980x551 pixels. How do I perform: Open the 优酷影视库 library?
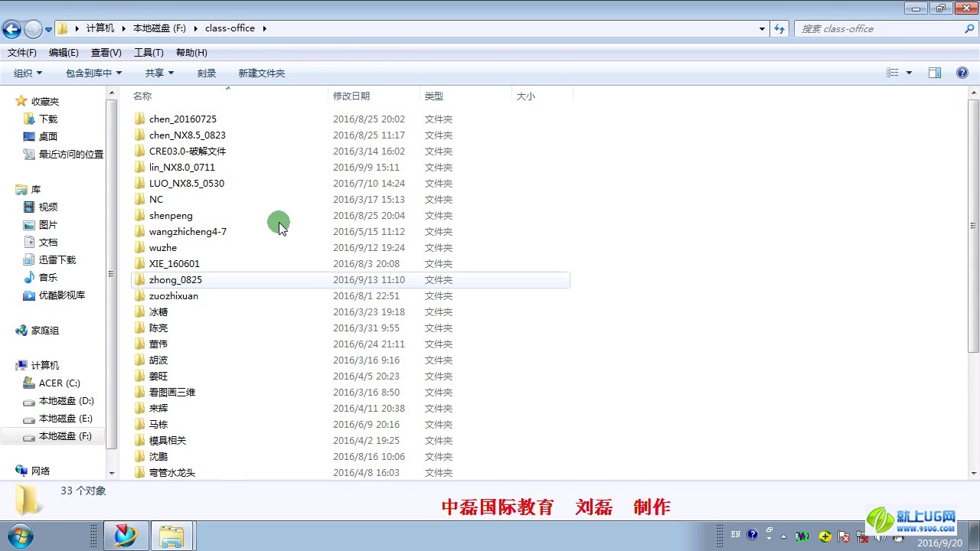coord(62,295)
